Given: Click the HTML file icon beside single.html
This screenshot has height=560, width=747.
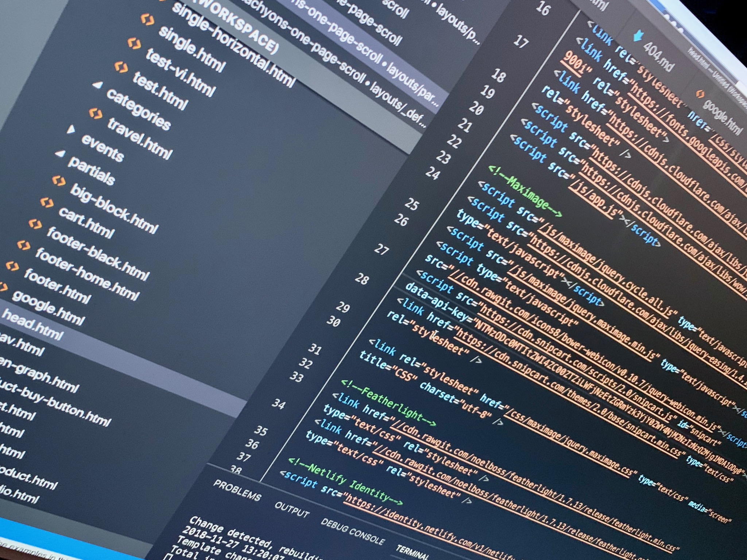Looking at the screenshot, I should point(147,20).
